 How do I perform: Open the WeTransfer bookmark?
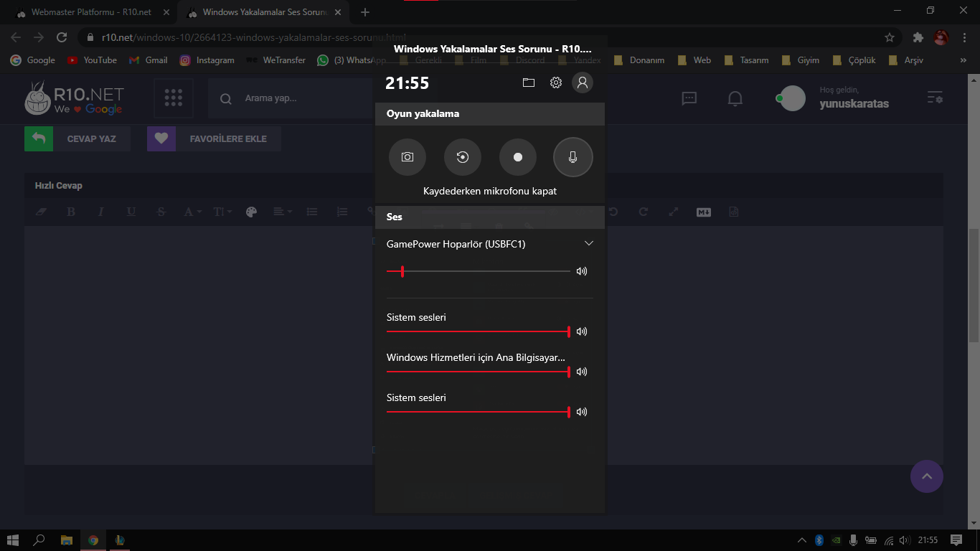pos(276,60)
